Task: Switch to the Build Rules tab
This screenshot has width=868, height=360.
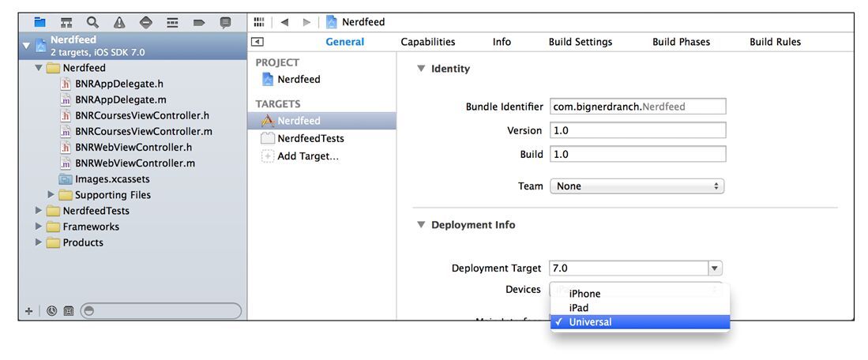Action: pos(775,42)
